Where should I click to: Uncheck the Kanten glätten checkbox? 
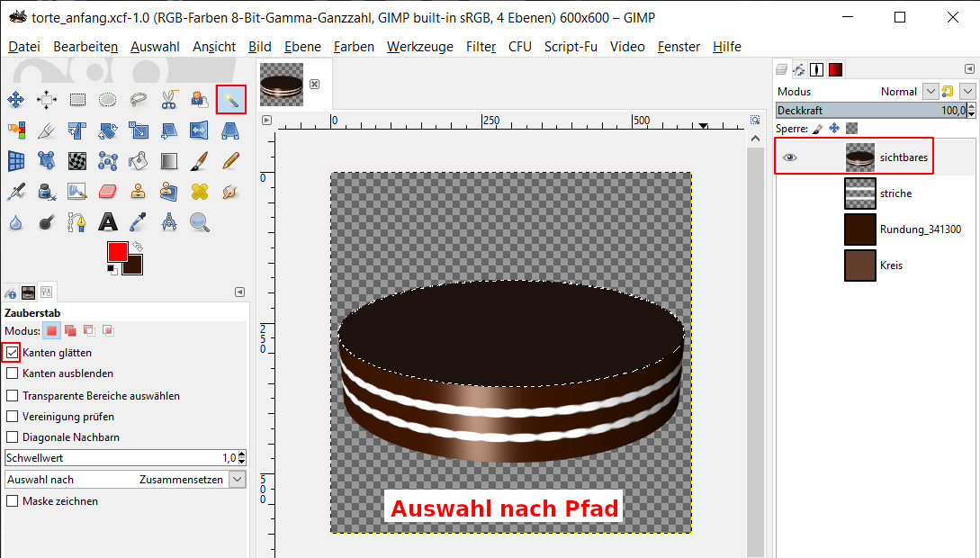pos(13,353)
